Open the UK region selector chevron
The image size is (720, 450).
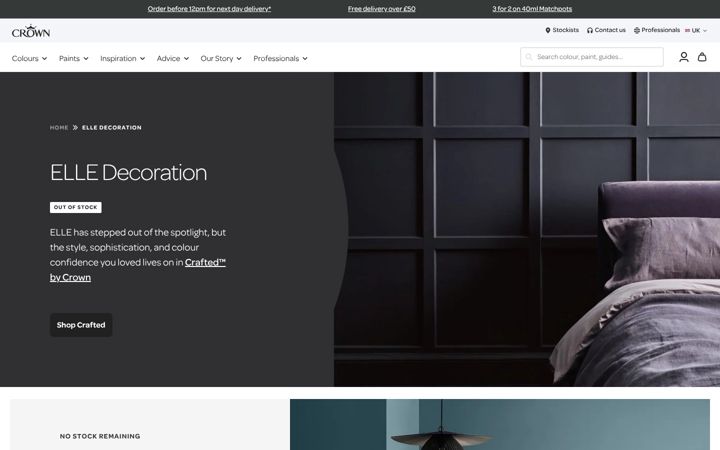(705, 31)
